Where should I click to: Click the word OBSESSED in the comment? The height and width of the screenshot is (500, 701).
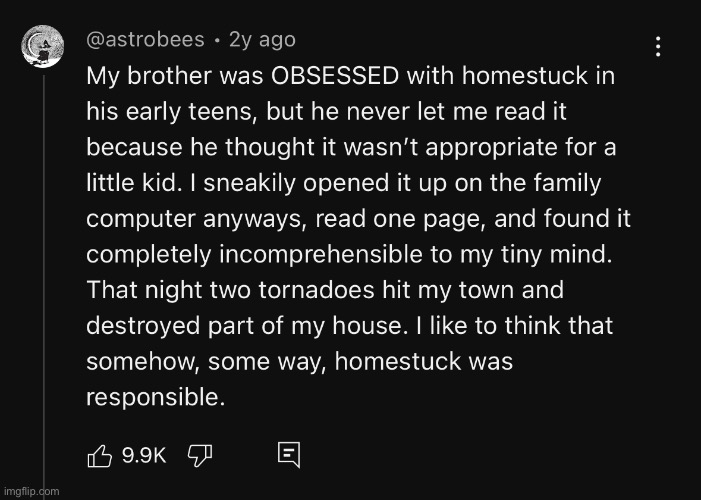click(x=335, y=76)
